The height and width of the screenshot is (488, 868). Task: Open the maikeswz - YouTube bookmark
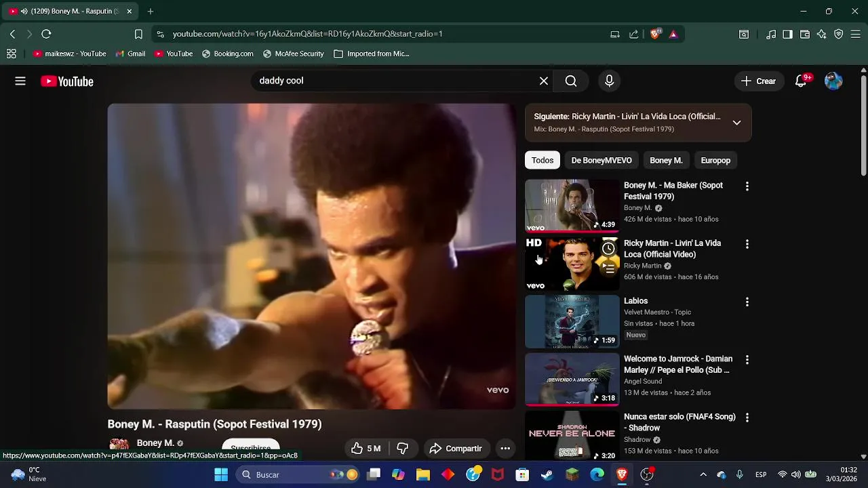click(x=70, y=54)
